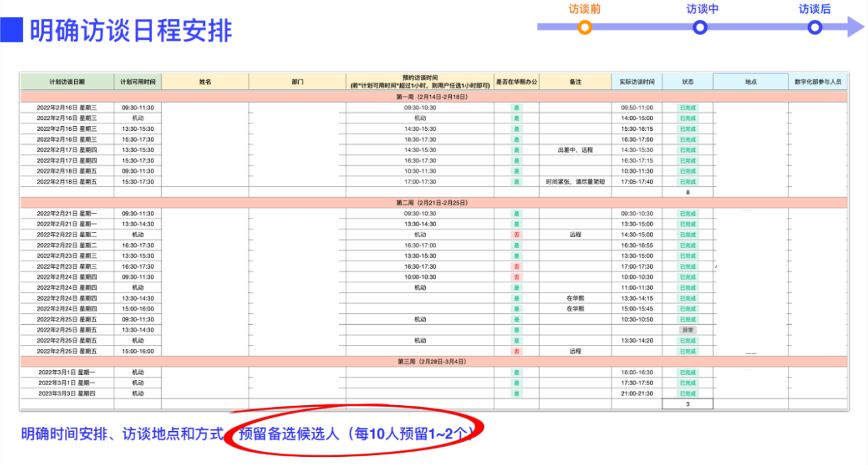Toggle the green 是 cell on the first row
Viewport: 868px width, 466px height.
pyautogui.click(x=518, y=107)
